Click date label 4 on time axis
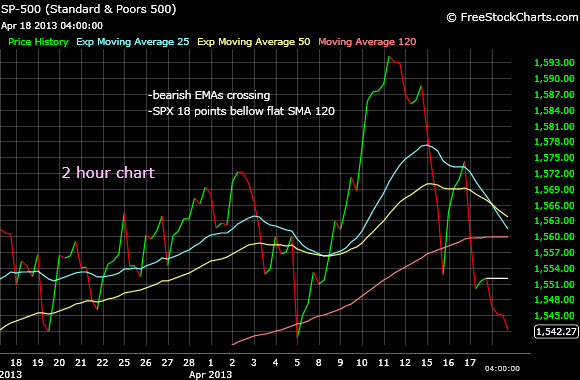This screenshot has height=380, width=580. coord(275,363)
